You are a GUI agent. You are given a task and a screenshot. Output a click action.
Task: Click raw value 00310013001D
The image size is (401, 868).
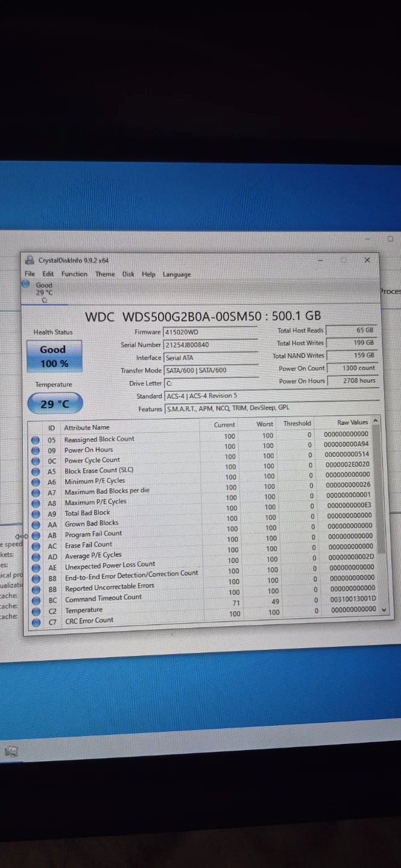coord(352,599)
